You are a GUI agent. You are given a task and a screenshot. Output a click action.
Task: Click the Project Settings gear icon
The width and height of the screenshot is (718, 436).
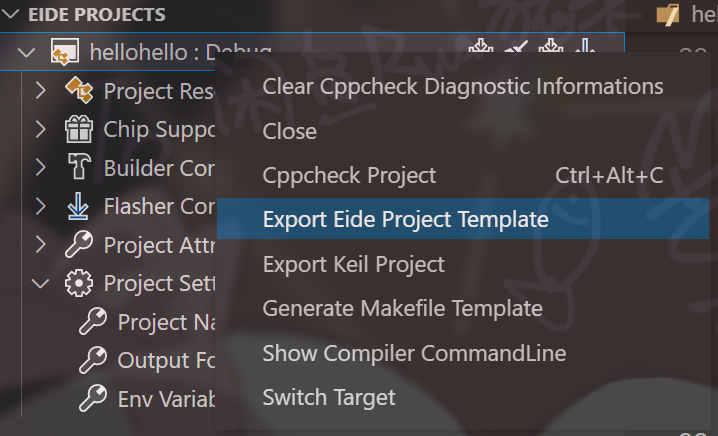click(79, 283)
